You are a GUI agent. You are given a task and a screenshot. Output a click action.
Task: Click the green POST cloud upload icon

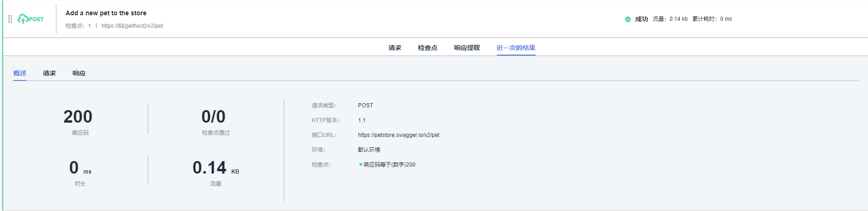23,19
